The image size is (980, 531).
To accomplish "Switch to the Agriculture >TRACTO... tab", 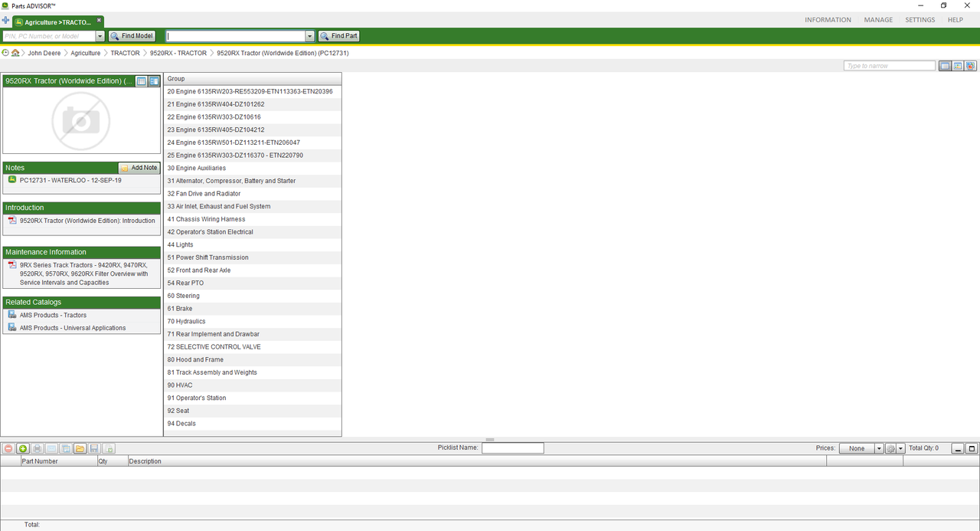I will [57, 22].
